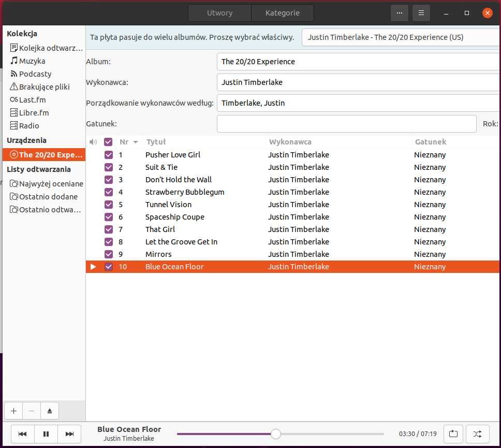Click Blue Ocean Floor title in player bar

coord(129,429)
